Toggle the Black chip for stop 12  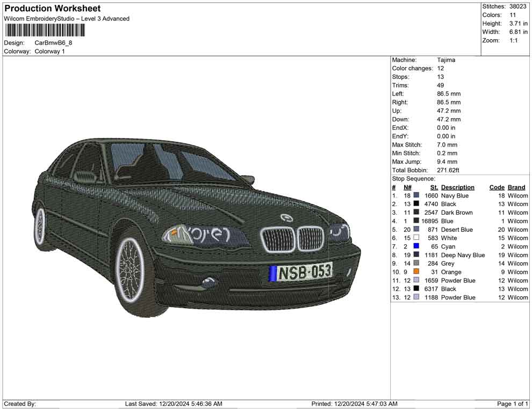416,289
